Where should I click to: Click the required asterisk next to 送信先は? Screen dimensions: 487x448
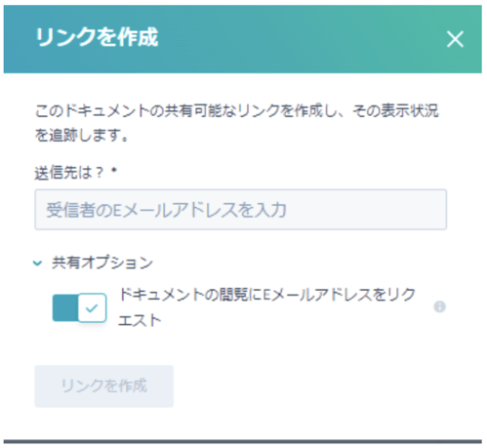pos(114,170)
